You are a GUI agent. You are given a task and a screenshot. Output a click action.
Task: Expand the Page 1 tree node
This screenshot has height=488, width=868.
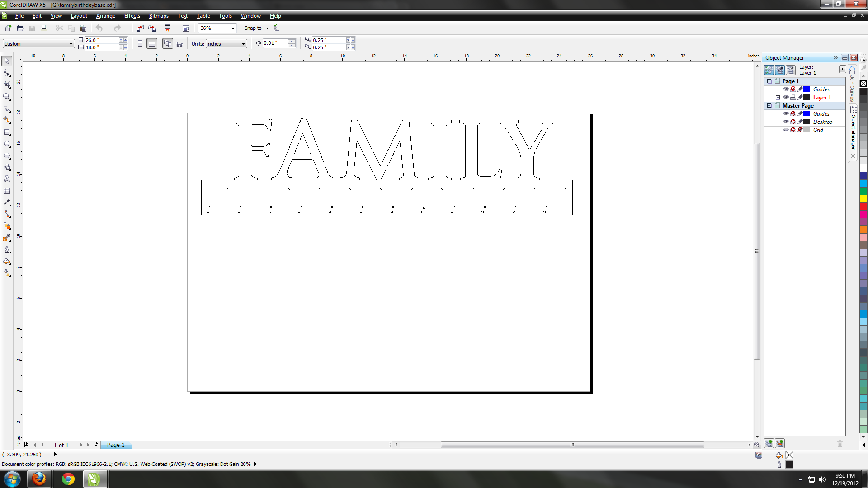pyautogui.click(x=769, y=81)
